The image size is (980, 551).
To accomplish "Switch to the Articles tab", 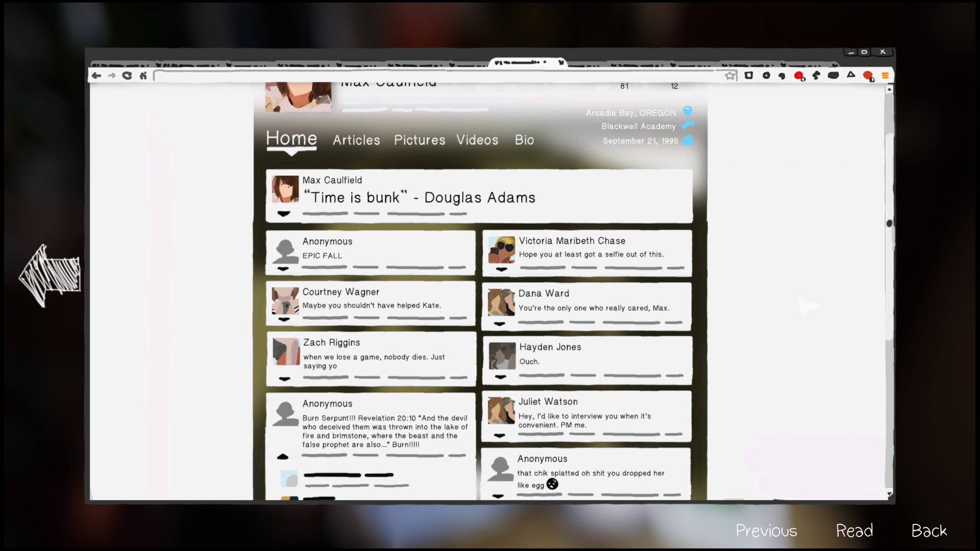I will pyautogui.click(x=356, y=140).
